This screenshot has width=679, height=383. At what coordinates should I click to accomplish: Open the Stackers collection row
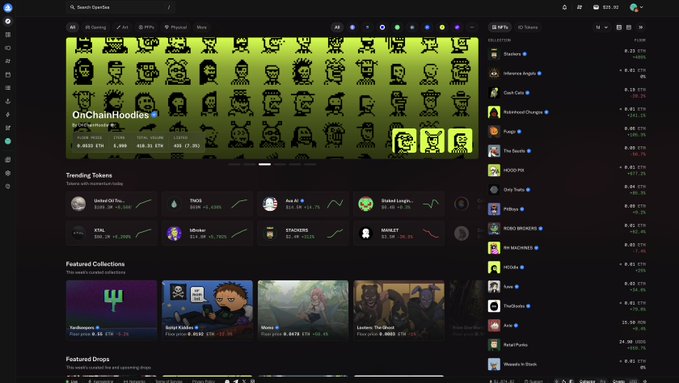567,54
